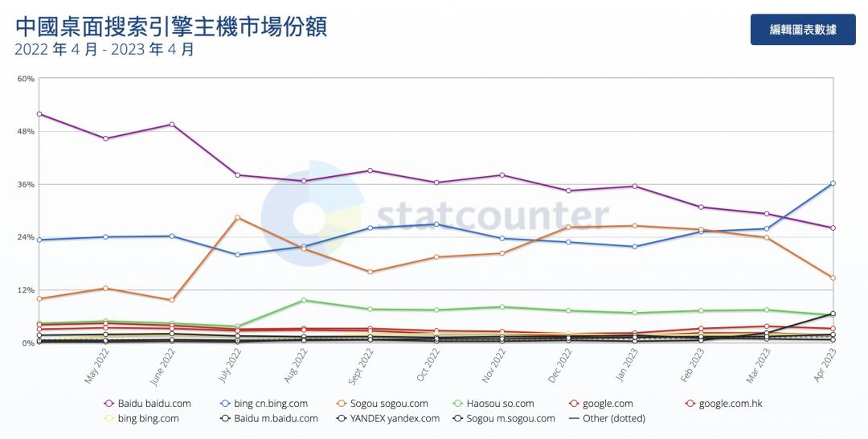Click the Baidu line's June 2022 data point
The width and height of the screenshot is (868, 439).
pos(171,125)
